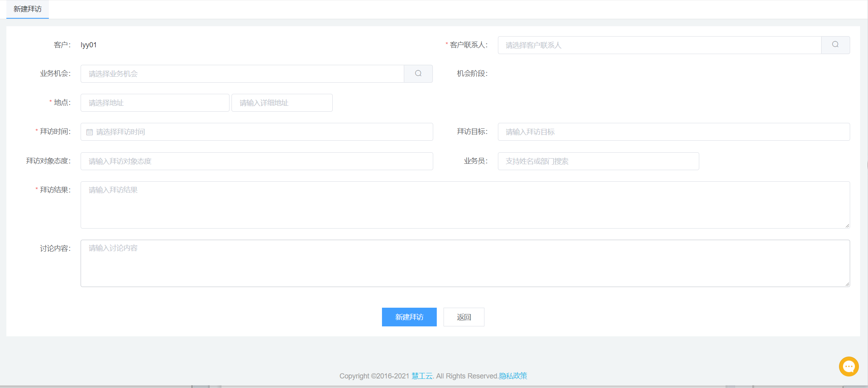
Task: Click the visit target attitude input field
Action: (257, 161)
